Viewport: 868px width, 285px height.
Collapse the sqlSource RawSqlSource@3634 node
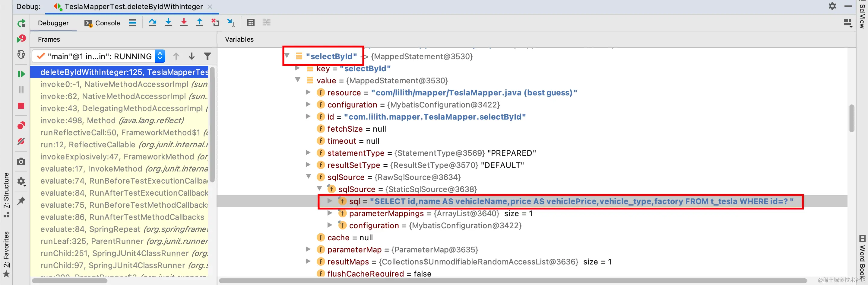[x=309, y=176]
